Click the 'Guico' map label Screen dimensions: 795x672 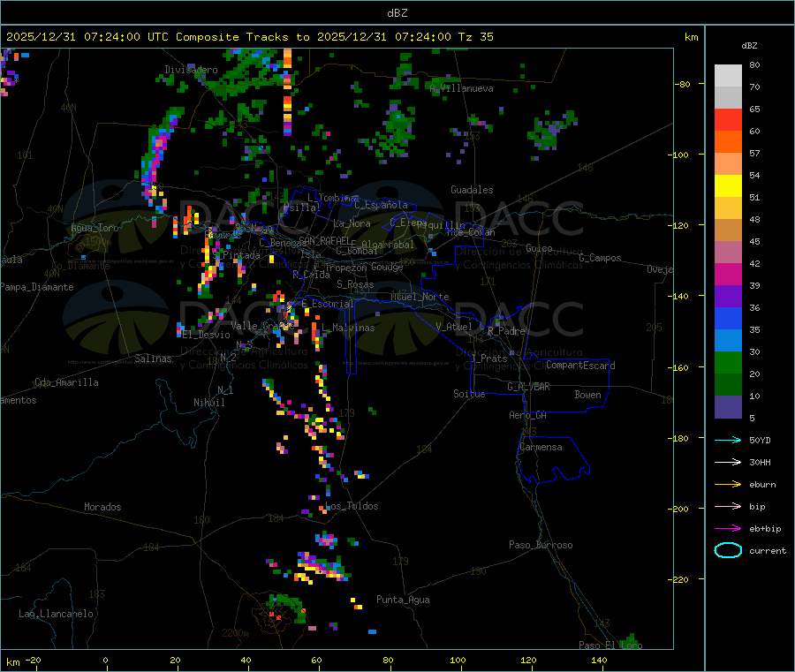539,248
